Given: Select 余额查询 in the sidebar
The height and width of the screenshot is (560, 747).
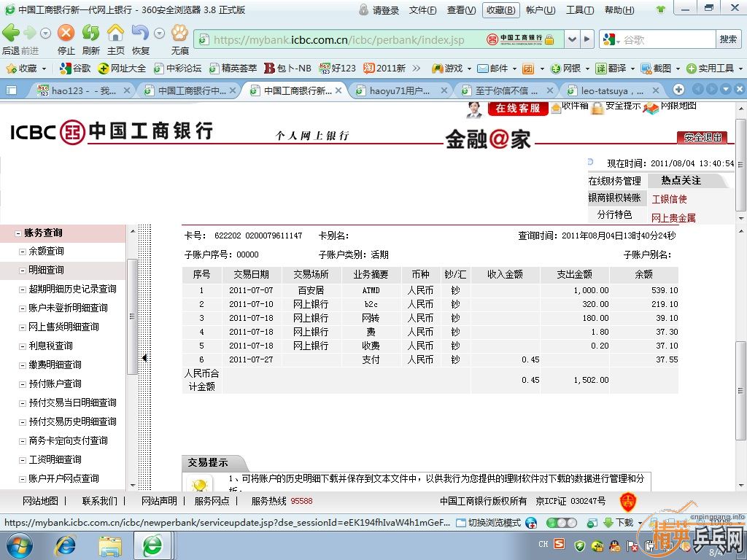Looking at the screenshot, I should (x=46, y=251).
